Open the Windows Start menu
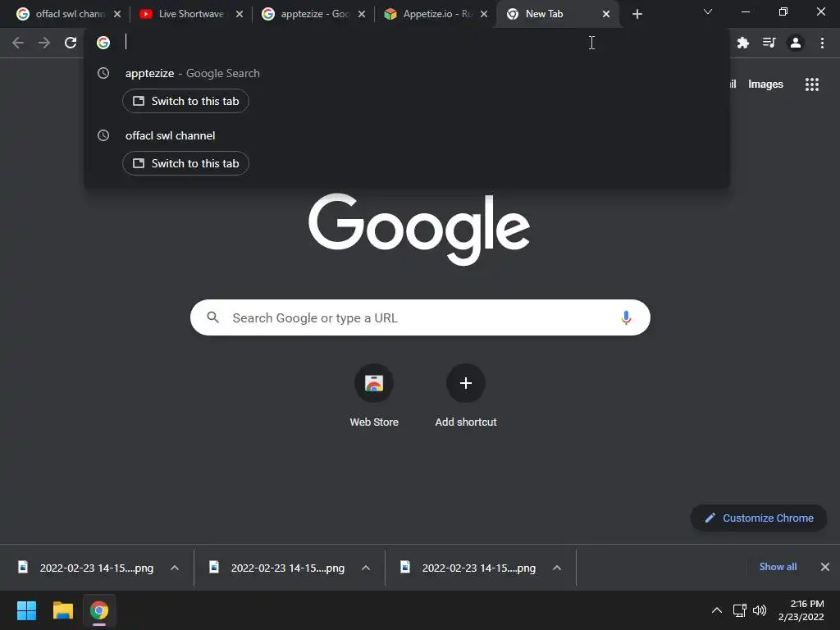The image size is (840, 630). pos(26,610)
